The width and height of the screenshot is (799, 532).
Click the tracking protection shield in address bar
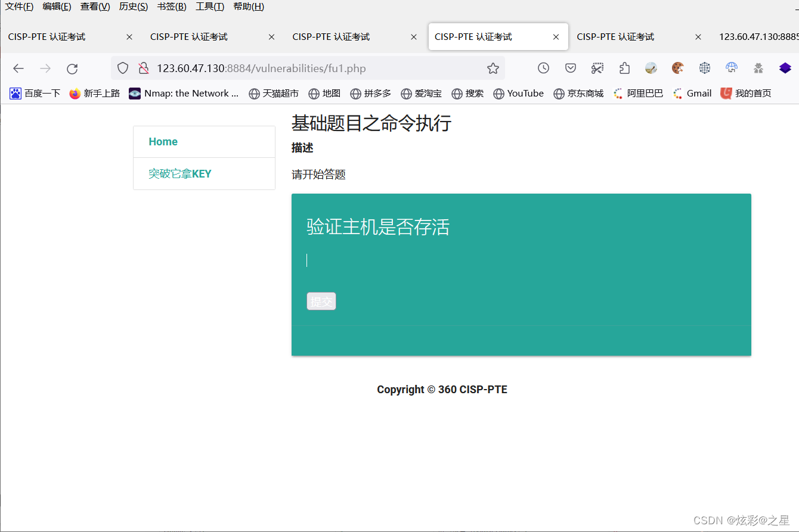click(123, 68)
